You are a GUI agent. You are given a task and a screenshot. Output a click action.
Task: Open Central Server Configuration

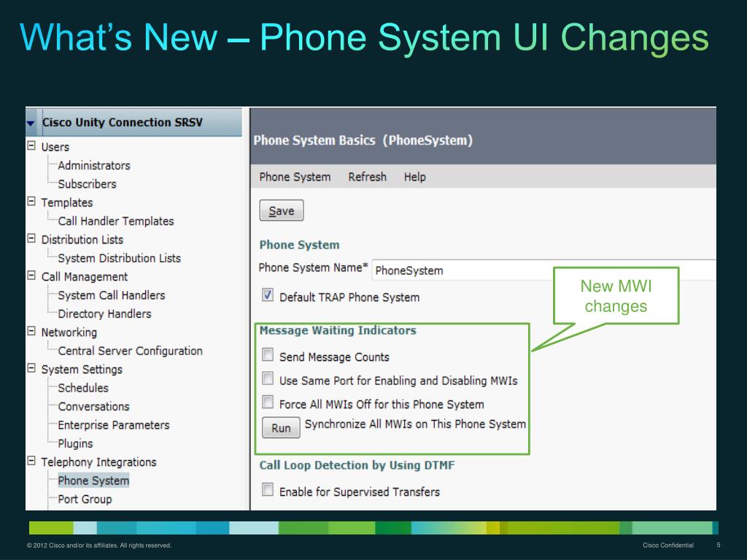(130, 351)
